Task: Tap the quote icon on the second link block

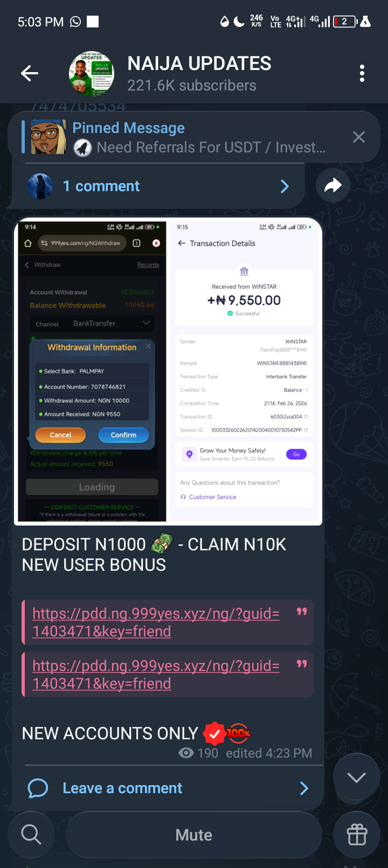Action: 302,664
